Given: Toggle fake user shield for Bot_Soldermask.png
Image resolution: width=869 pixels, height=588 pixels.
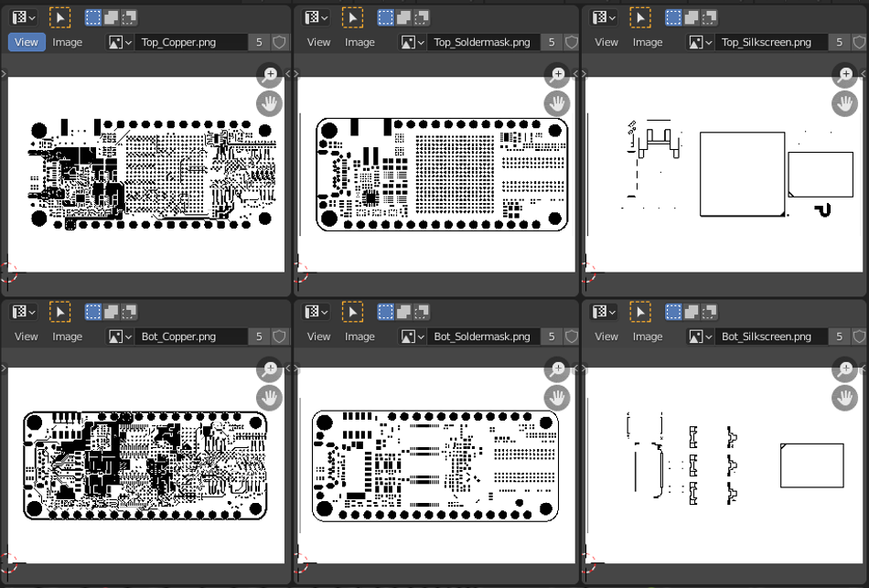Looking at the screenshot, I should click(x=572, y=337).
